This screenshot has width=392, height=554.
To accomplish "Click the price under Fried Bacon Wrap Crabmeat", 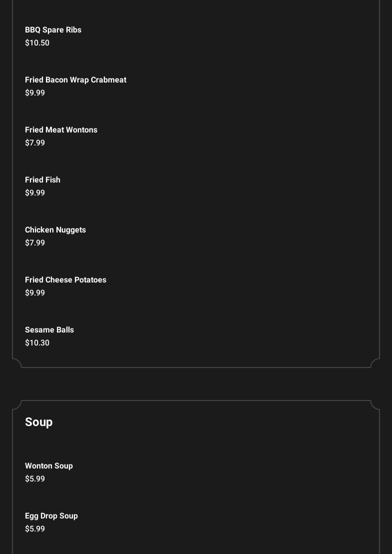I will pyautogui.click(x=35, y=93).
